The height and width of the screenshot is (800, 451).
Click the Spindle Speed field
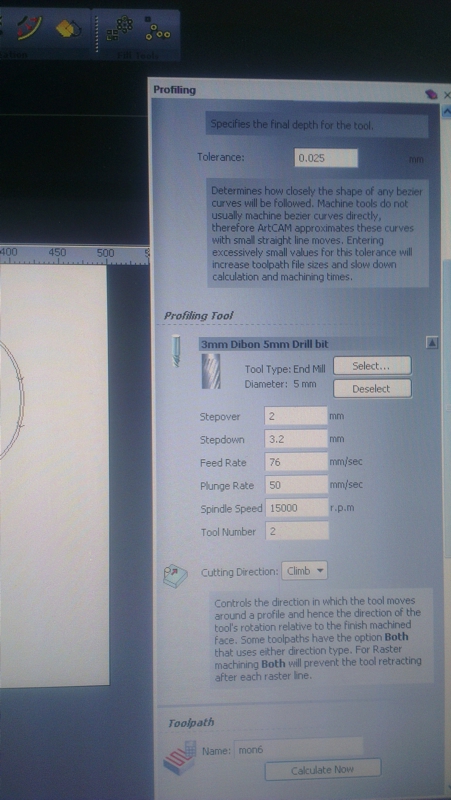click(296, 508)
